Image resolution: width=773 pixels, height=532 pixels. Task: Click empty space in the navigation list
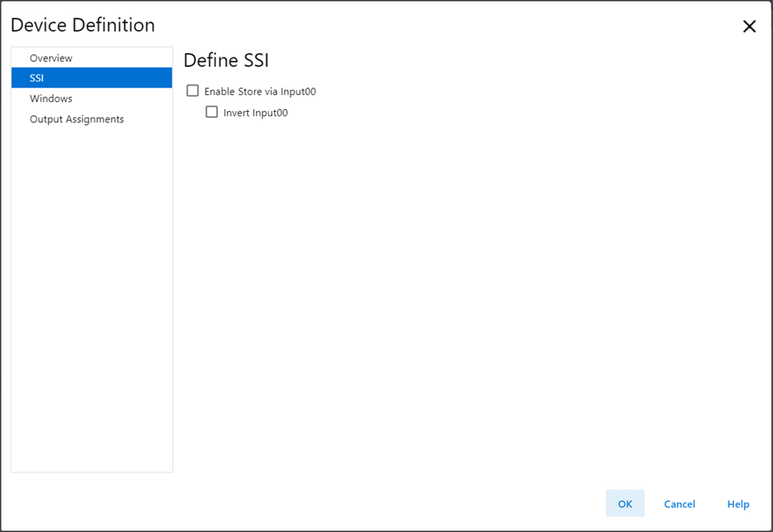coord(91,294)
